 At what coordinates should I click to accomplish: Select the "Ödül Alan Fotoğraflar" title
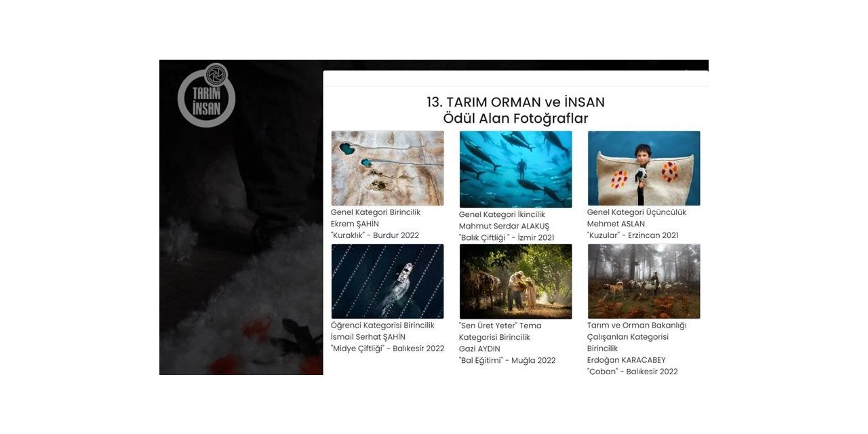pyautogui.click(x=515, y=117)
